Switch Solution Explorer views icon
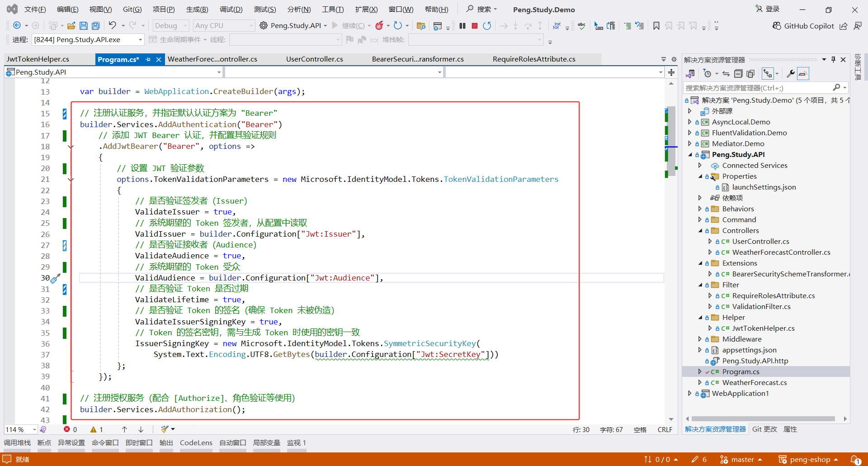 point(690,74)
